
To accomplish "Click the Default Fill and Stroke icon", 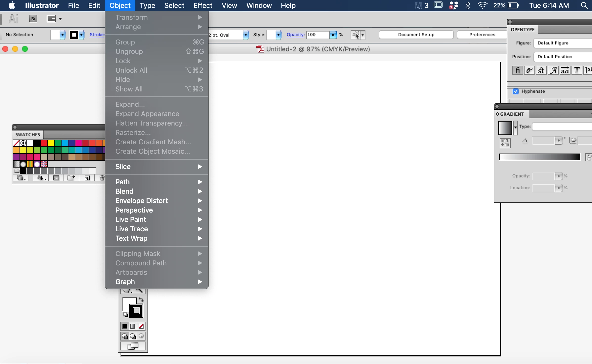I will coord(126,315).
